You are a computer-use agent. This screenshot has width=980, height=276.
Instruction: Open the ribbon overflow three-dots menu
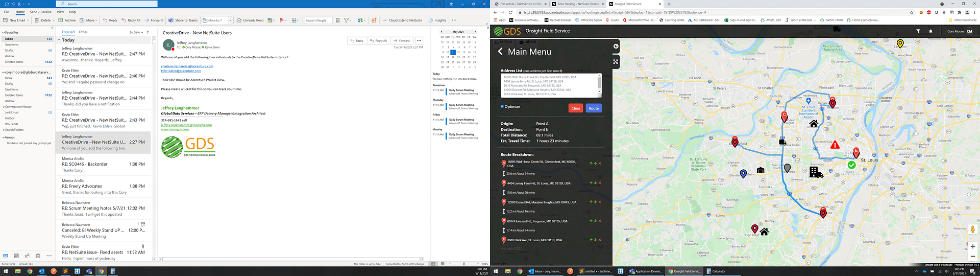pos(454,20)
